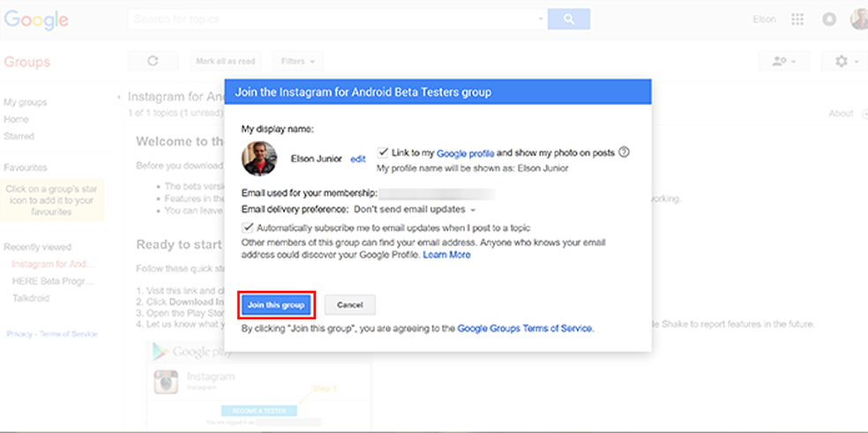Open the account avatar in header
Viewport: 868px width, 433px height.
coord(859,19)
